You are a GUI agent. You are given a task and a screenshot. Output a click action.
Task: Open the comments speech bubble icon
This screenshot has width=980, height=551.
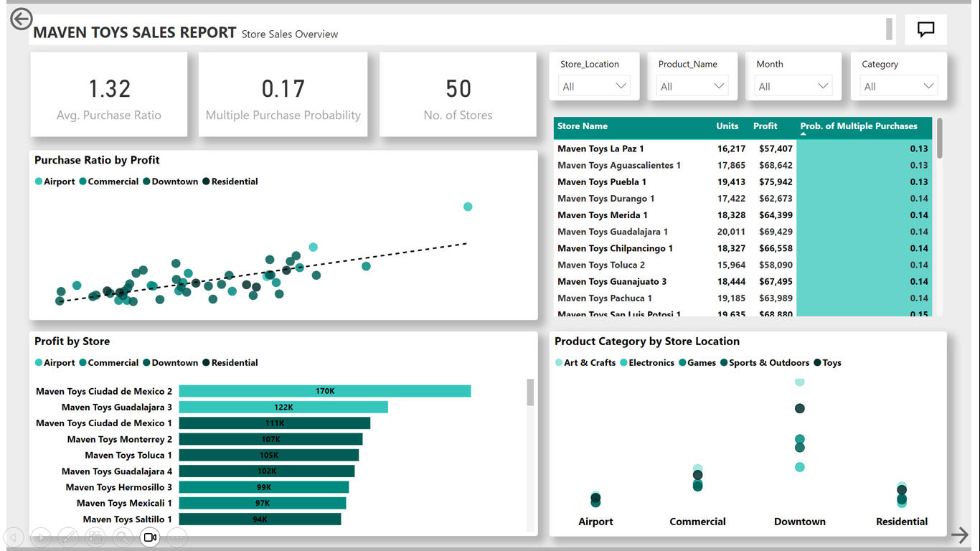tap(926, 29)
